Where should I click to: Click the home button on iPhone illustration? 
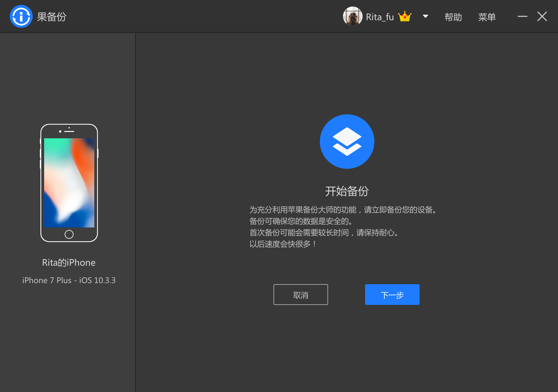[x=69, y=234]
